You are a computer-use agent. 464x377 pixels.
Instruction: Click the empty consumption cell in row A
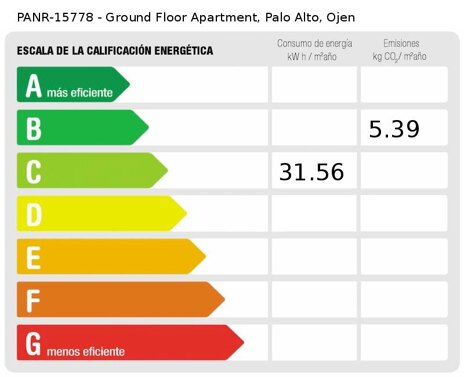pyautogui.click(x=314, y=84)
